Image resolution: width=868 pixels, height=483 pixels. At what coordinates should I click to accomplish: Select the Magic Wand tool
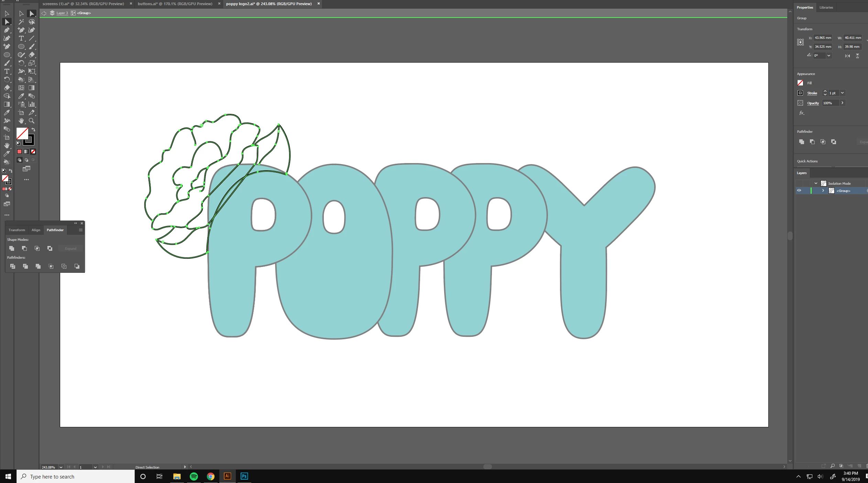tap(21, 22)
